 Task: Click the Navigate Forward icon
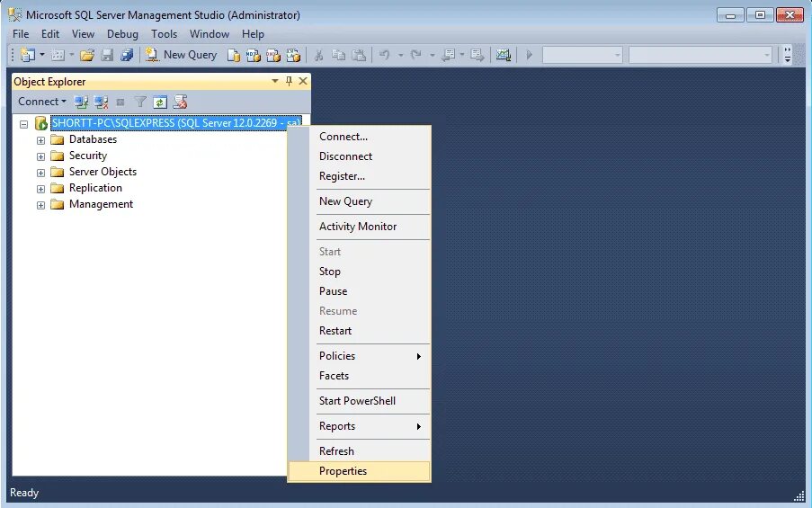coord(477,55)
